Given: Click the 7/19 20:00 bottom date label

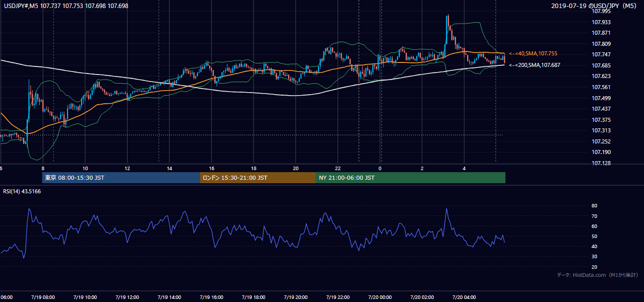Looking at the screenshot, I should point(296,297).
